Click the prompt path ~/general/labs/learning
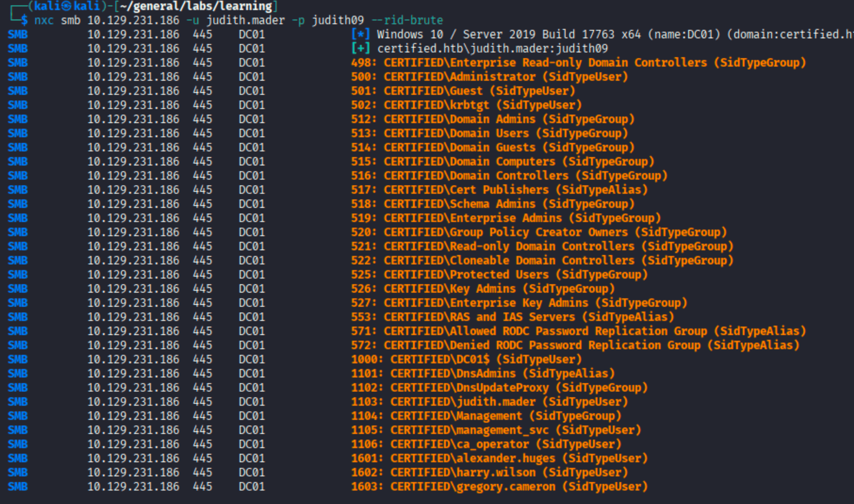Screen dimensions: 854x504 (x=196, y=6)
